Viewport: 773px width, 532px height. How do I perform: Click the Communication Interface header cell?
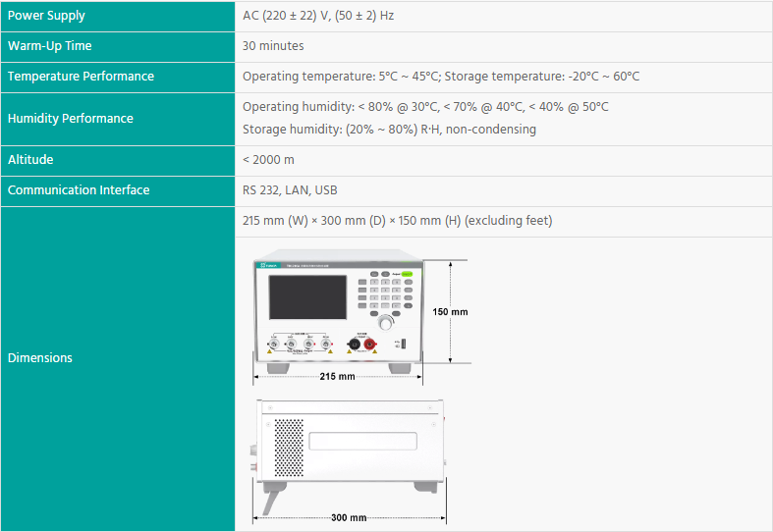(x=79, y=190)
